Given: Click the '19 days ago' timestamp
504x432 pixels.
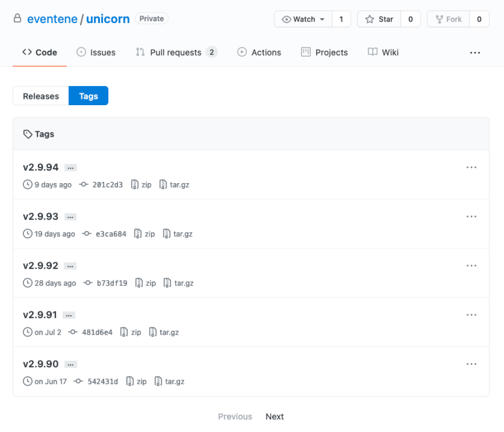Looking at the screenshot, I should click(54, 234).
